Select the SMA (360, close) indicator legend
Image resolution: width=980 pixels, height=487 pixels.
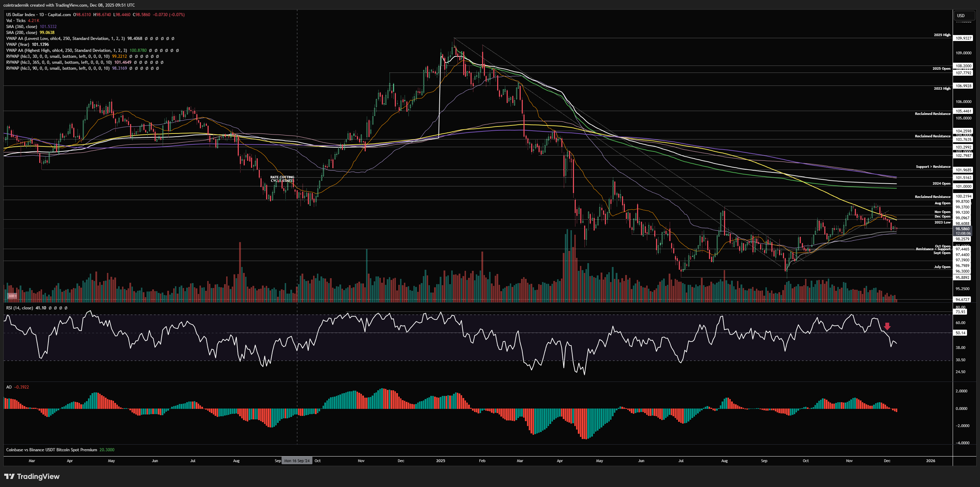click(x=22, y=27)
